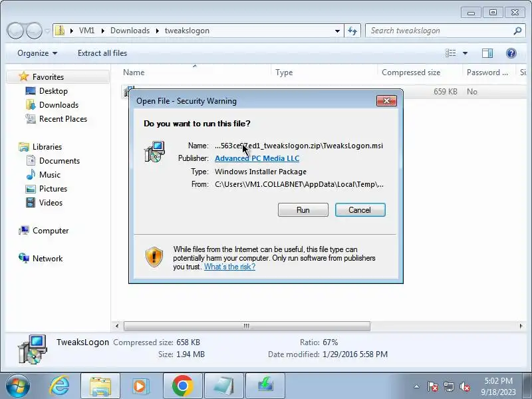Click the VM1 breadcrumb in address bar
Viewport: 532px width, 399px height.
click(x=86, y=31)
